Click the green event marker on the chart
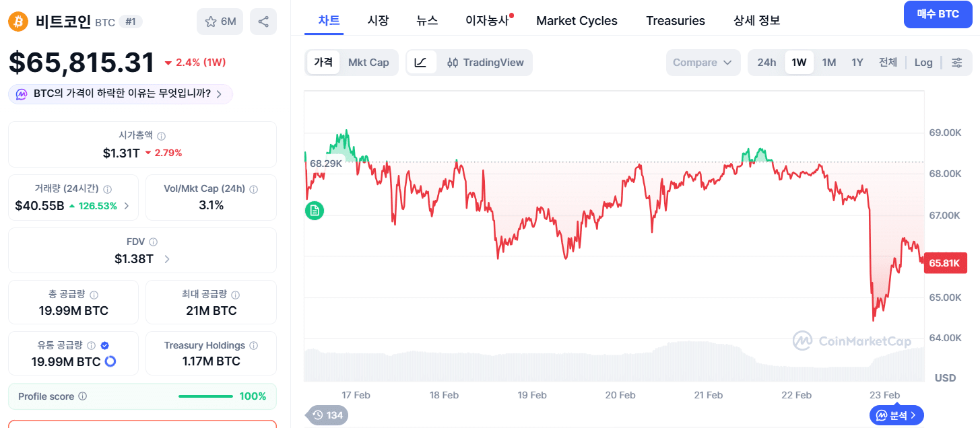Viewport: 980px width, 428px height. point(314,211)
